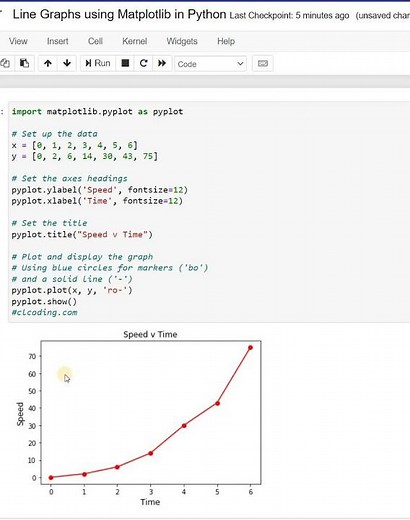Click the pyplot.title("Speed v Time") line
The image size is (410, 520).
click(82, 235)
